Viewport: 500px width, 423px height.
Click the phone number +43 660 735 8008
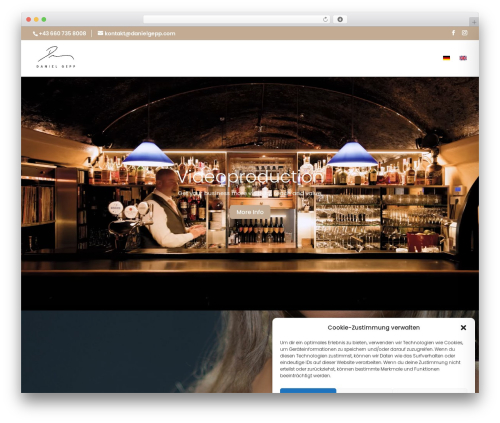pyautogui.click(x=62, y=33)
